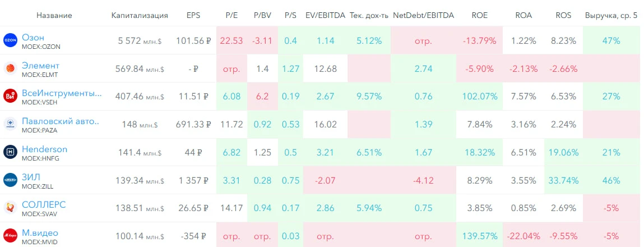Click the М.видео red logo icon
The height and width of the screenshot is (247, 644).
(x=10, y=236)
